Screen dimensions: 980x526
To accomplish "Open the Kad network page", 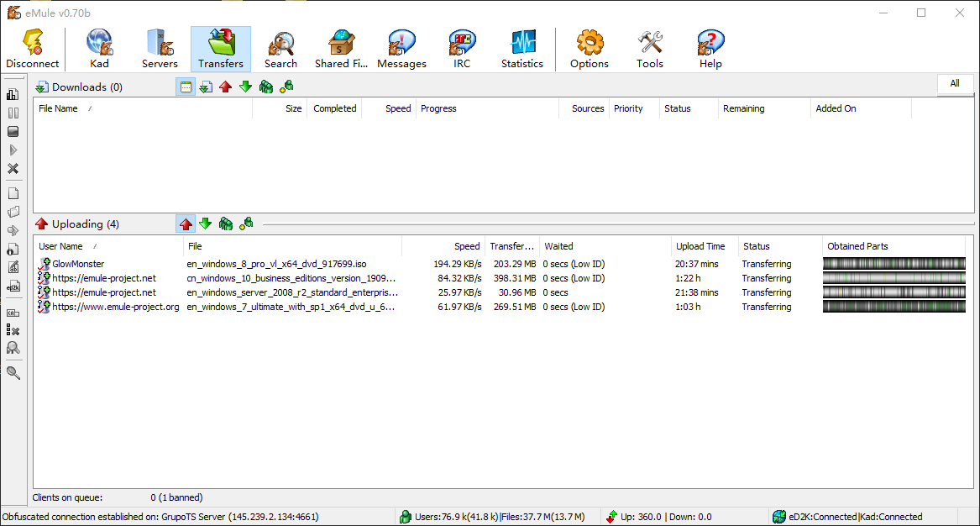I will click(x=99, y=49).
